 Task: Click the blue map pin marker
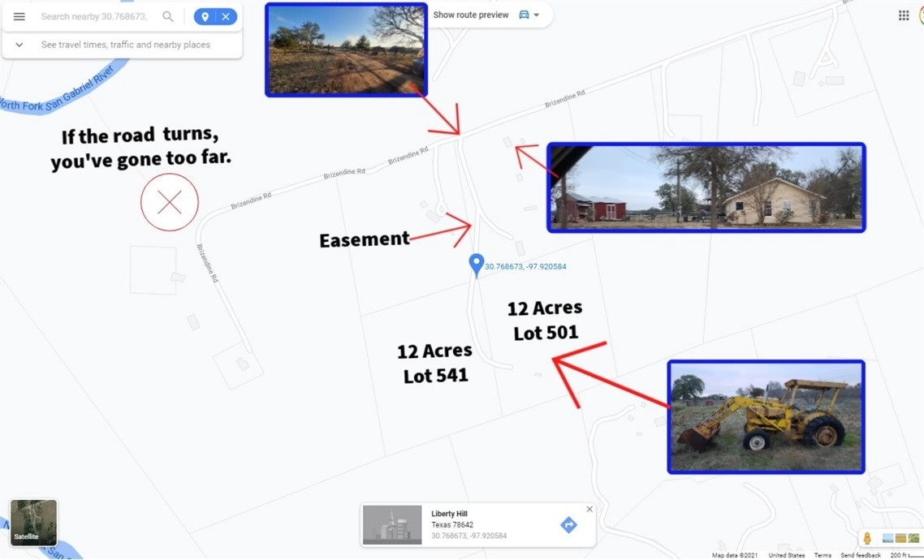[477, 264]
